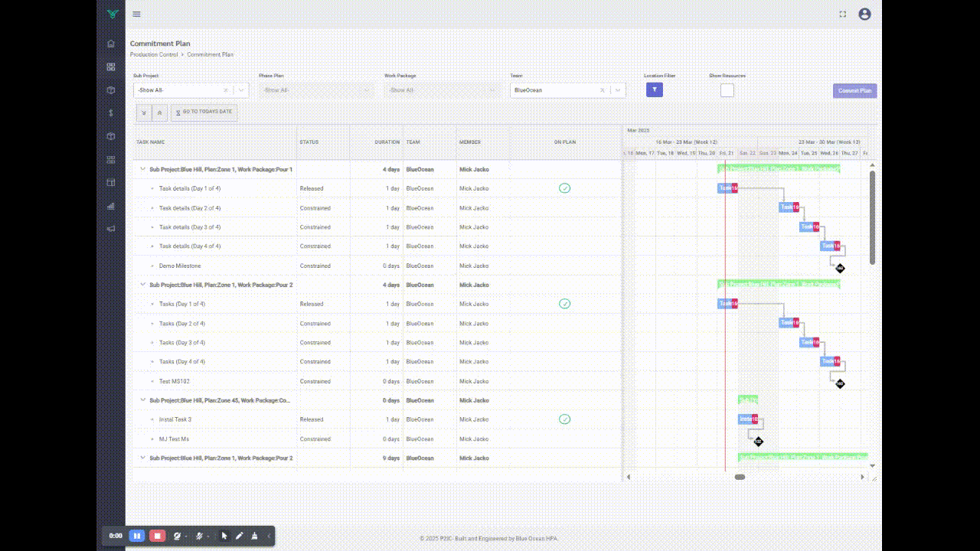The width and height of the screenshot is (980, 551).
Task: Stop the screen recording
Action: [x=157, y=536]
